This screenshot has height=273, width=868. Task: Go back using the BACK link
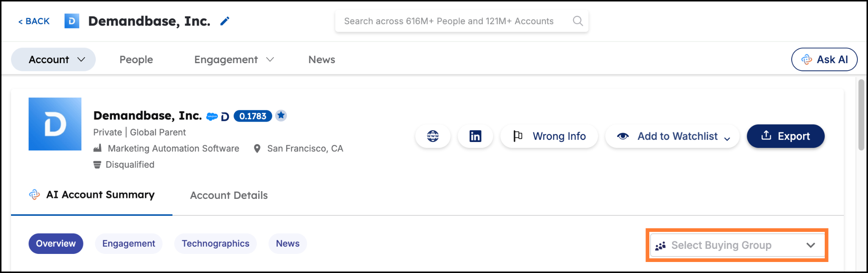[x=34, y=21]
